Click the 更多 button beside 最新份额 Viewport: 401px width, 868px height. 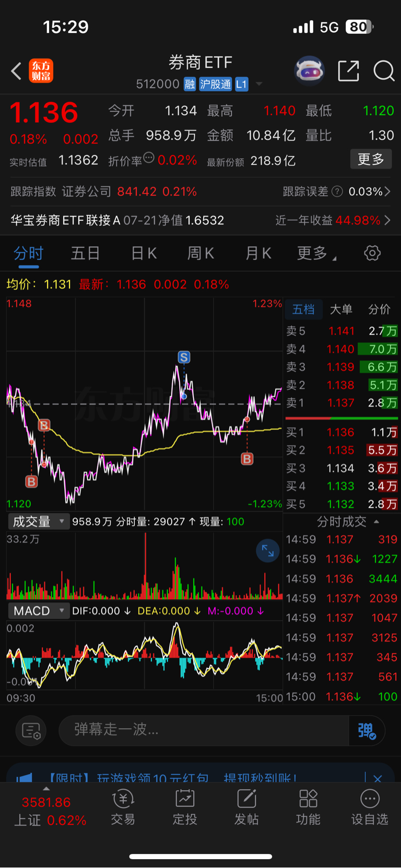click(371, 159)
